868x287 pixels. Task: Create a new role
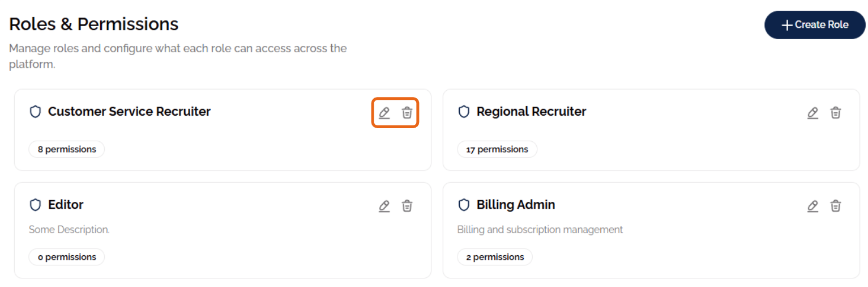click(815, 25)
